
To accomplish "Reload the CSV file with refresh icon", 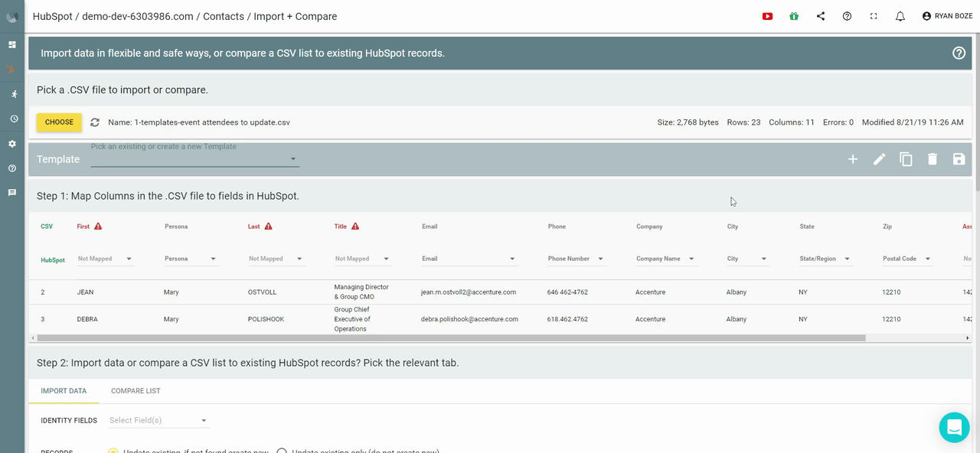I will (95, 122).
